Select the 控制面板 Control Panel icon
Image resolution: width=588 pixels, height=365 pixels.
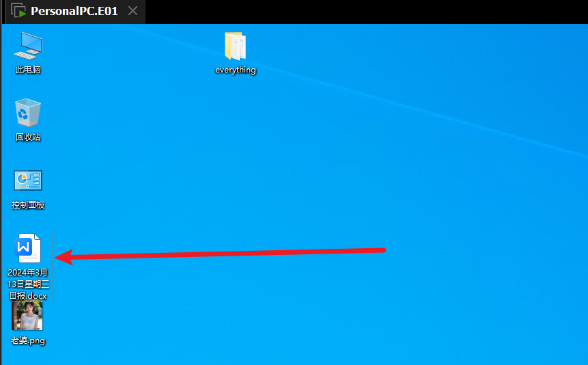tap(28, 180)
